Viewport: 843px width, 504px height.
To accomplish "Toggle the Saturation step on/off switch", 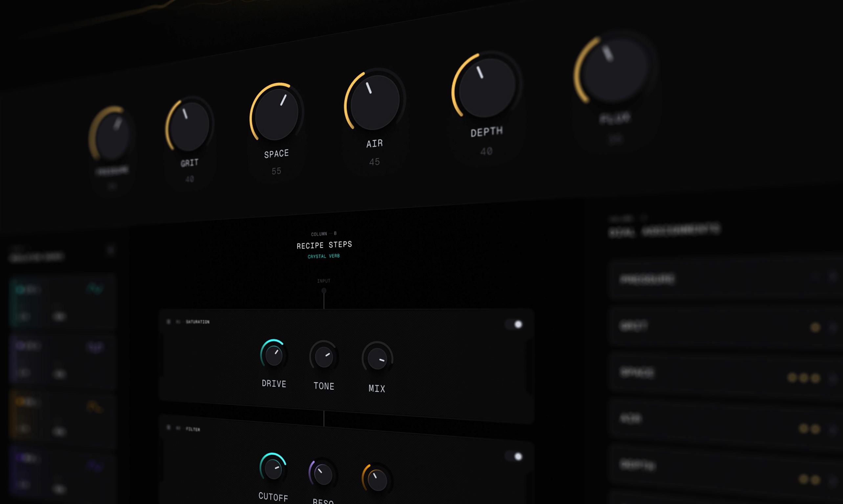I will (x=514, y=324).
